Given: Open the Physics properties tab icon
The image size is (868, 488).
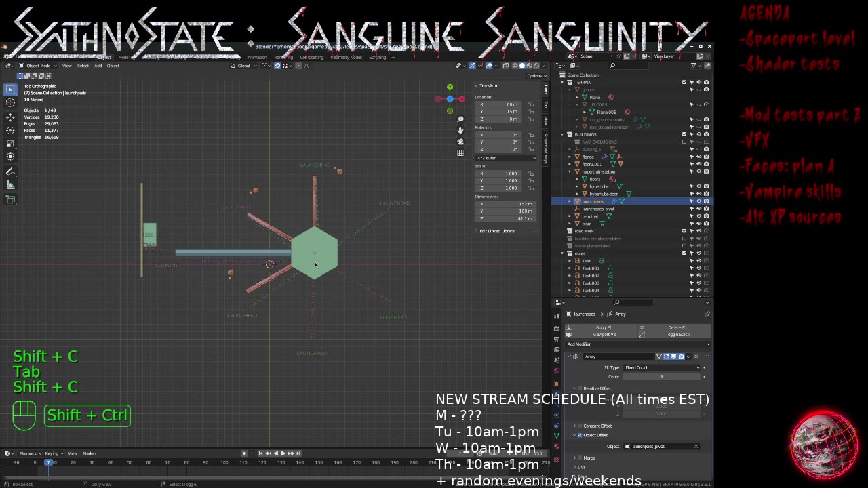Looking at the screenshot, I should (557, 414).
